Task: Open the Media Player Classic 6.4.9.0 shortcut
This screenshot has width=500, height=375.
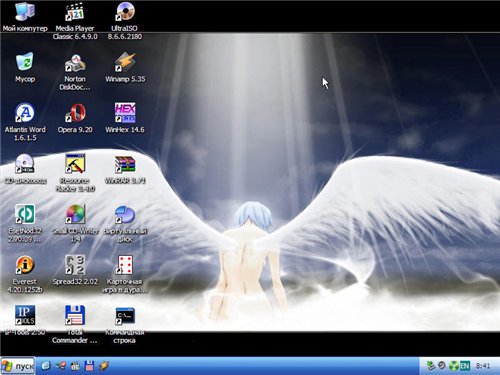Action: point(75,12)
